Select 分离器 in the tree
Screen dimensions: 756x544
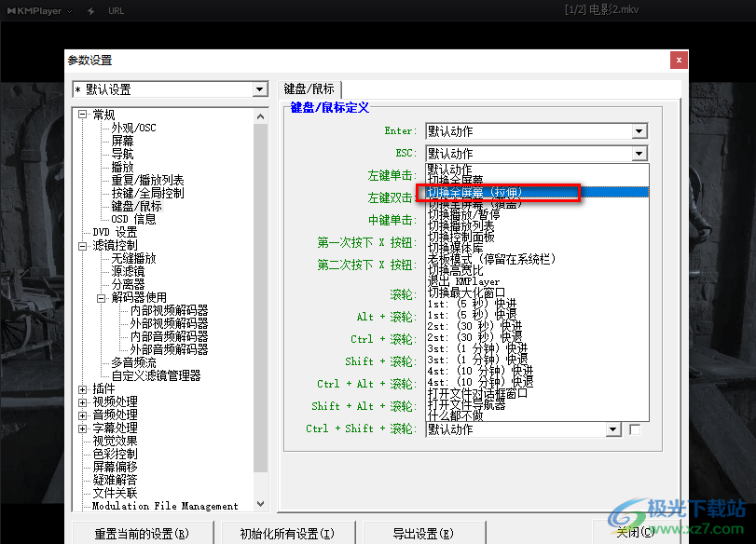coord(128,284)
